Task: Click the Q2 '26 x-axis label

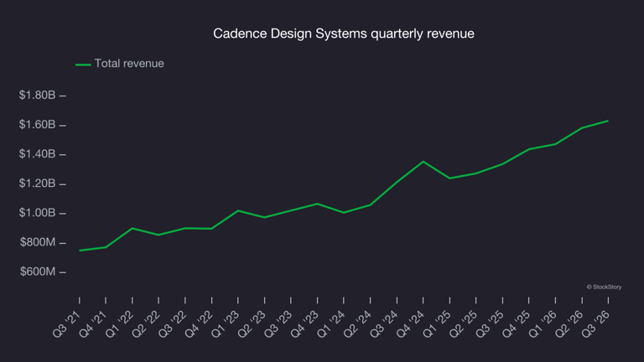Action: click(x=569, y=324)
